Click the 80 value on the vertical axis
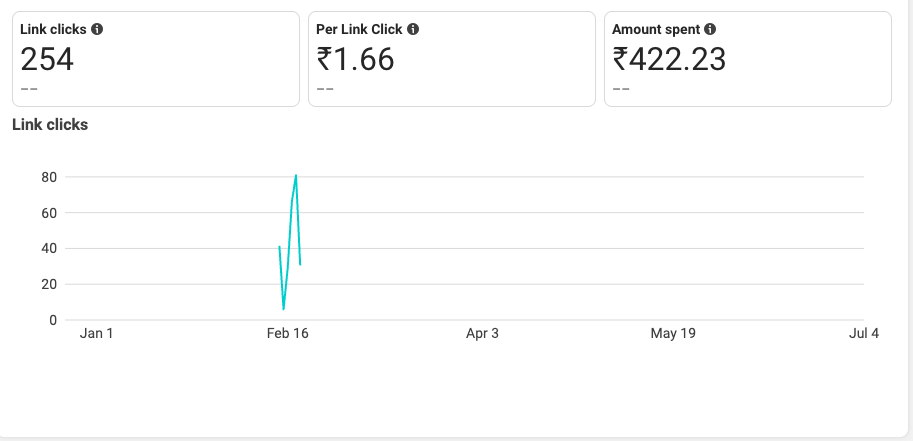The width and height of the screenshot is (913, 441). [49, 177]
